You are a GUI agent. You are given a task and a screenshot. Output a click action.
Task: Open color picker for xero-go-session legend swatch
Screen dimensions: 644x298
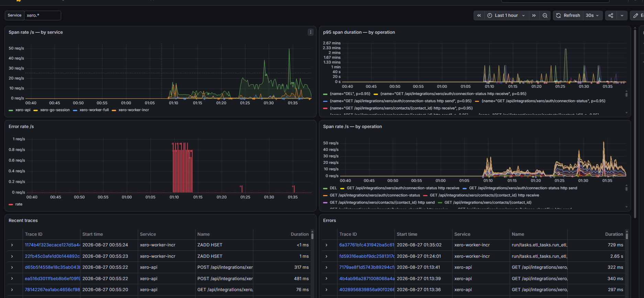[35, 110]
